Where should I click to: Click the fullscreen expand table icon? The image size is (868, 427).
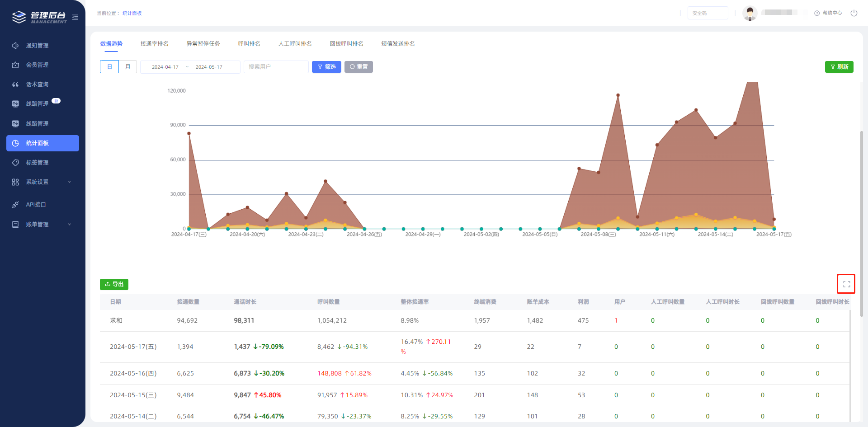click(x=846, y=284)
